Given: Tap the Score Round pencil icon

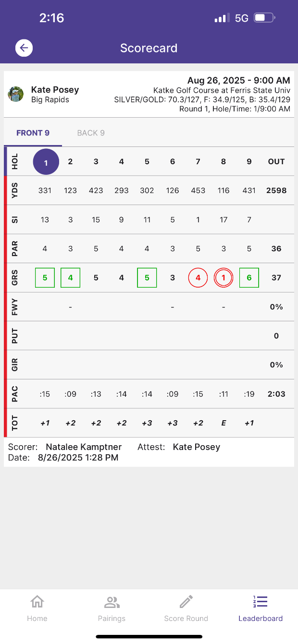Looking at the screenshot, I should [186, 602].
